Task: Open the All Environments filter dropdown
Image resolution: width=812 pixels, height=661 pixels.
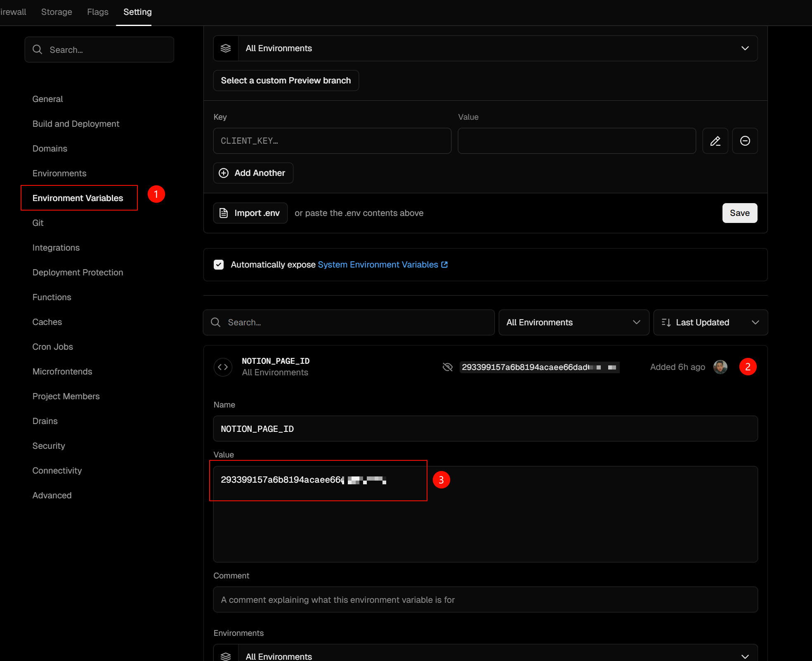Action: pyautogui.click(x=574, y=322)
